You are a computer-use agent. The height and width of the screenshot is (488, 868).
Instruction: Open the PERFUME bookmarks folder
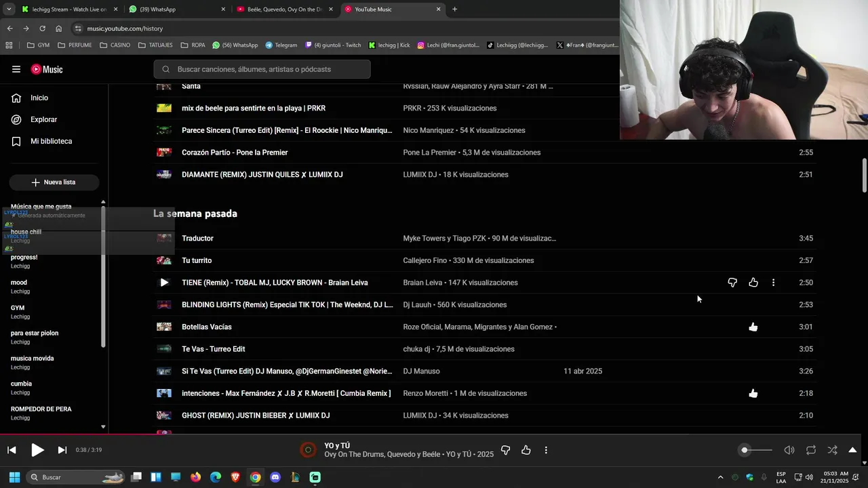(75, 45)
